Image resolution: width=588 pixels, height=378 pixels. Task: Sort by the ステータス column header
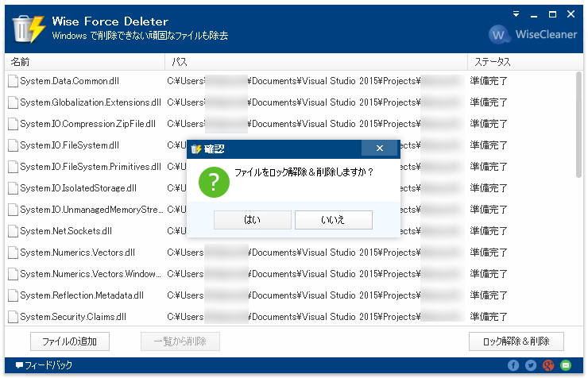[525, 62]
